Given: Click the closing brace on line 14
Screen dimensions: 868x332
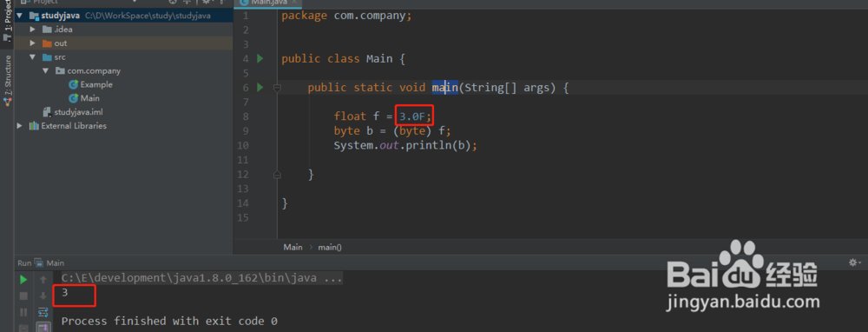Looking at the screenshot, I should coord(285,203).
